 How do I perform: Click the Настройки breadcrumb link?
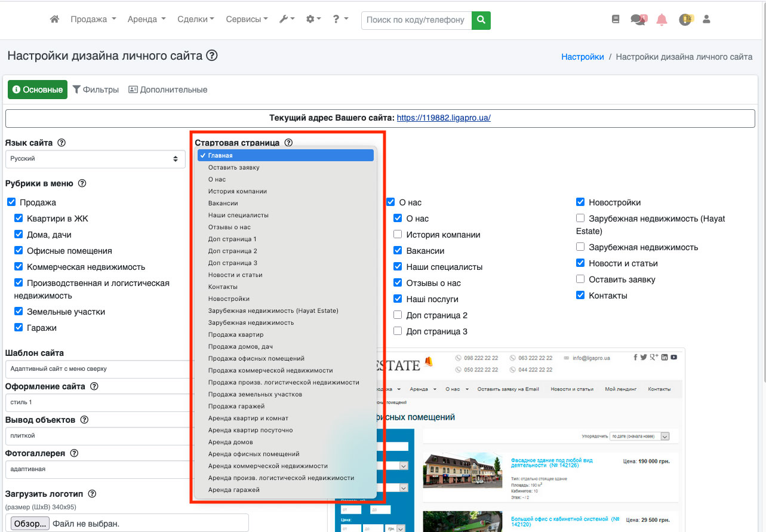tap(582, 57)
